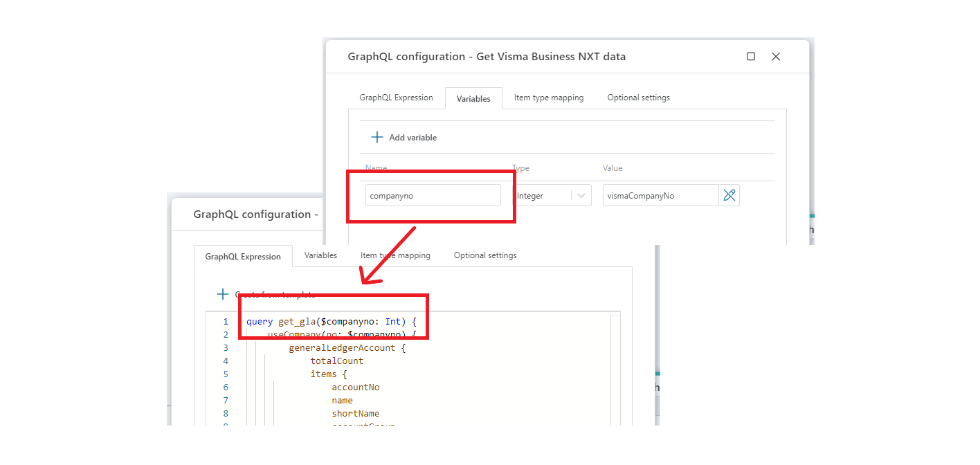Image resolution: width=980 pixels, height=465 pixels.
Task: Edit the companyno name field
Action: pos(433,195)
